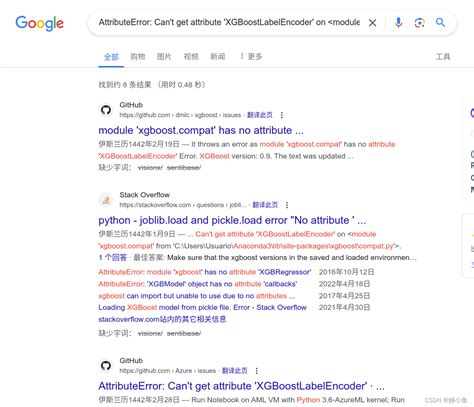474x407 pixels.
Task: Open Loading XGBoost model from pickle file sublink
Action: pos(202,307)
